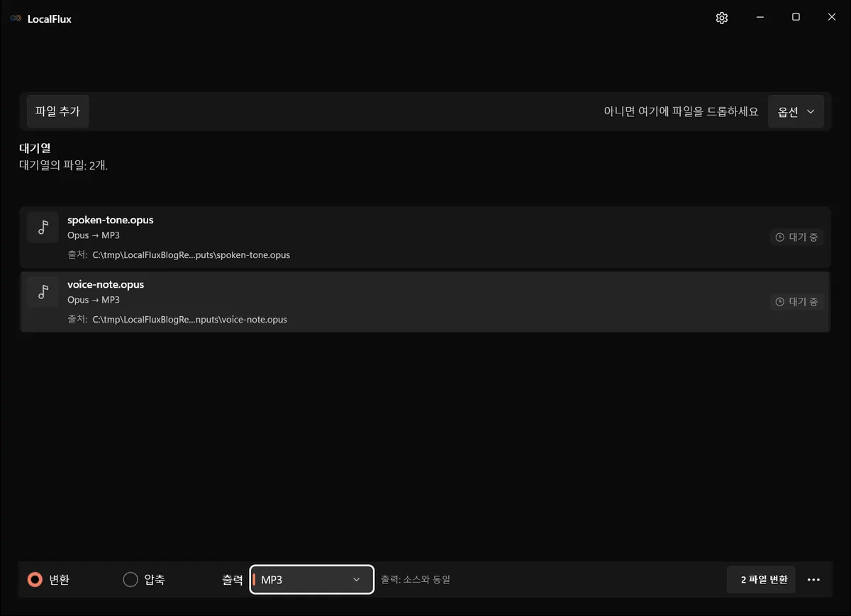Open the MP3 output format dropdown
Screen dimensions: 851x616
(312, 580)
